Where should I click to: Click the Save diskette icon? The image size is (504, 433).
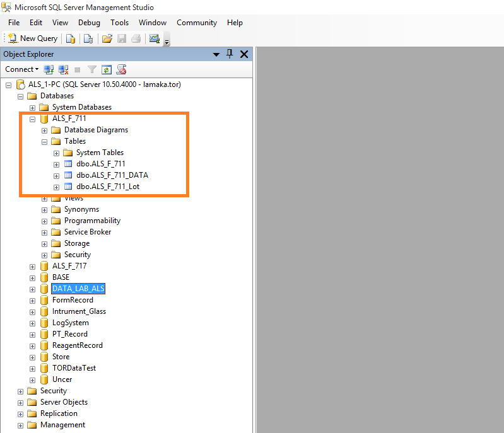tap(122, 39)
